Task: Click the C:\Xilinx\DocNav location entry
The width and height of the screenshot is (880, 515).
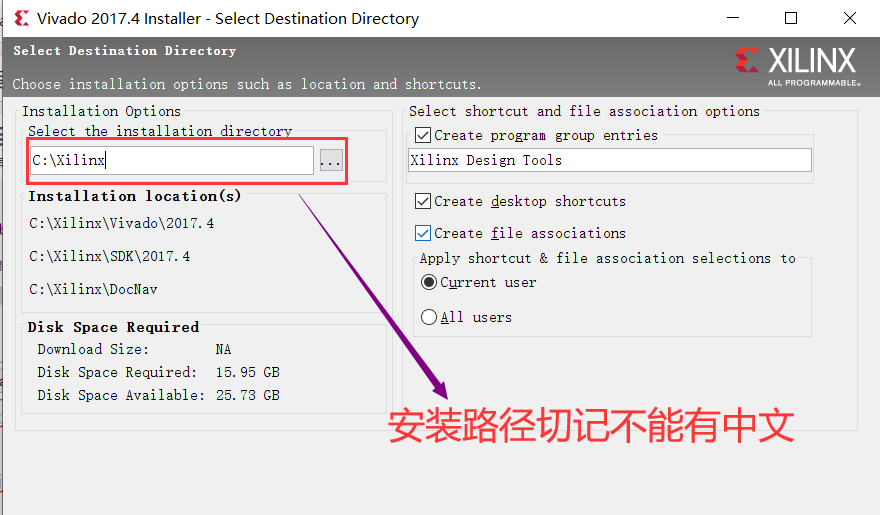Action: pos(94,289)
